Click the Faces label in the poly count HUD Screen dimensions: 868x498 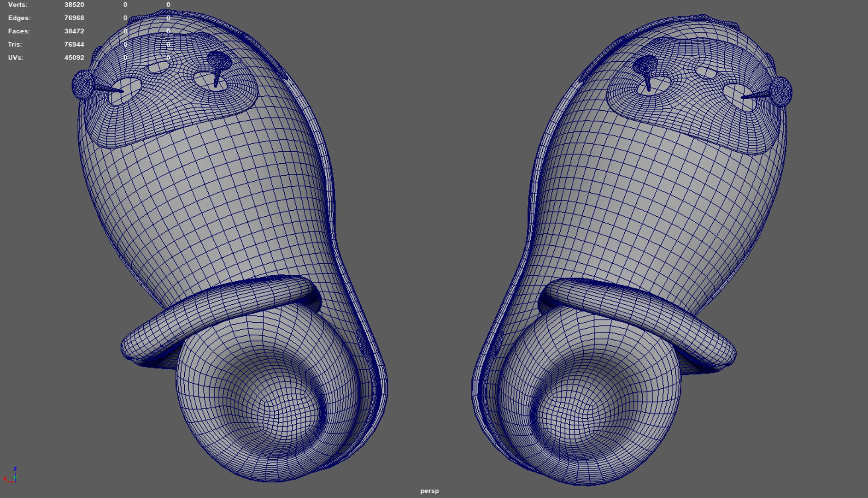(x=19, y=31)
